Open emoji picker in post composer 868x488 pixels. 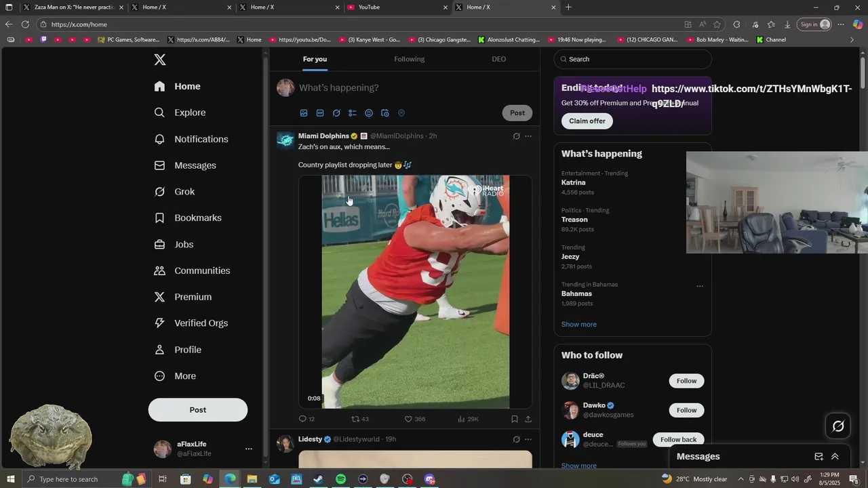(x=369, y=113)
